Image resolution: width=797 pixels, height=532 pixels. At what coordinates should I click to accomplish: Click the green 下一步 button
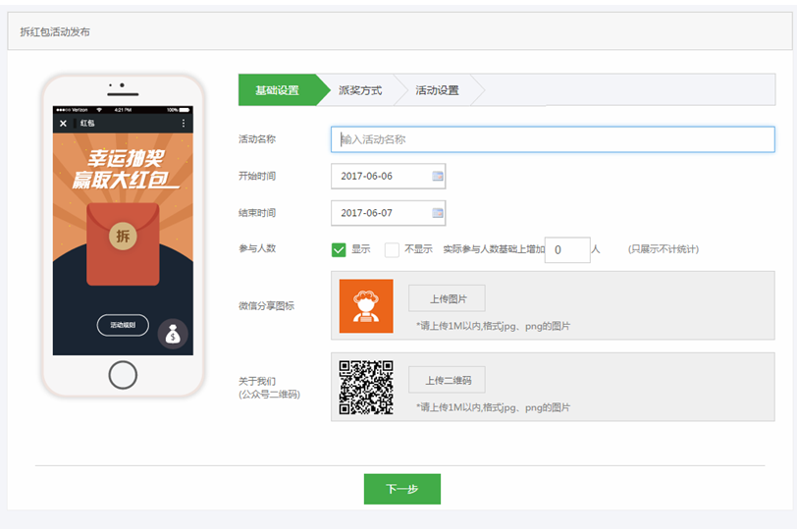(x=401, y=489)
